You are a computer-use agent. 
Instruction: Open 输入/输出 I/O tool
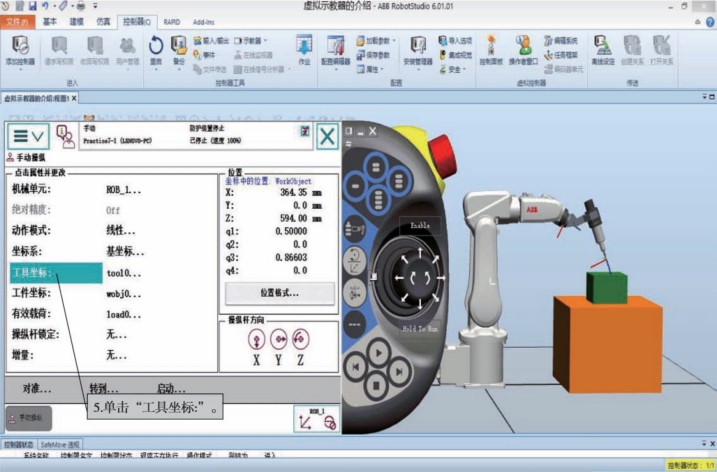(x=211, y=41)
